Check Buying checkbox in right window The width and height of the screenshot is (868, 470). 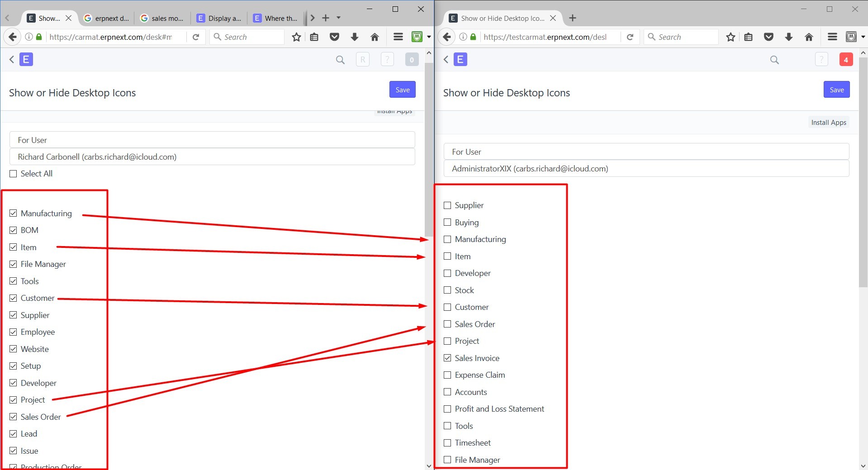point(447,222)
